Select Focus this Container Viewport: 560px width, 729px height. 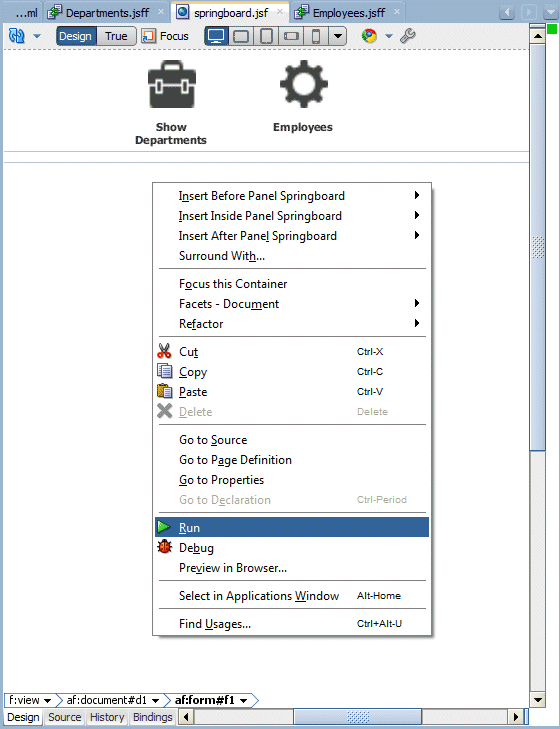293,284
